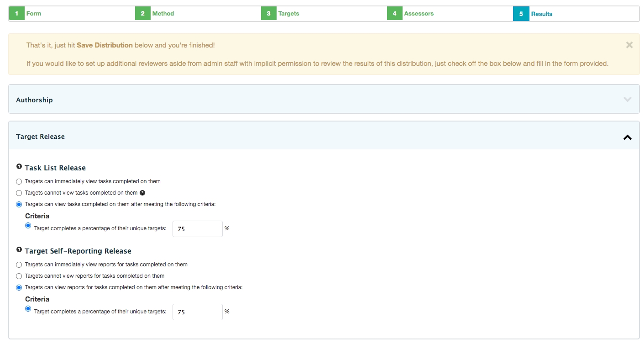The width and height of the screenshot is (644, 344).
Task: Collapse the Target Release section chevron
Action: tap(627, 137)
